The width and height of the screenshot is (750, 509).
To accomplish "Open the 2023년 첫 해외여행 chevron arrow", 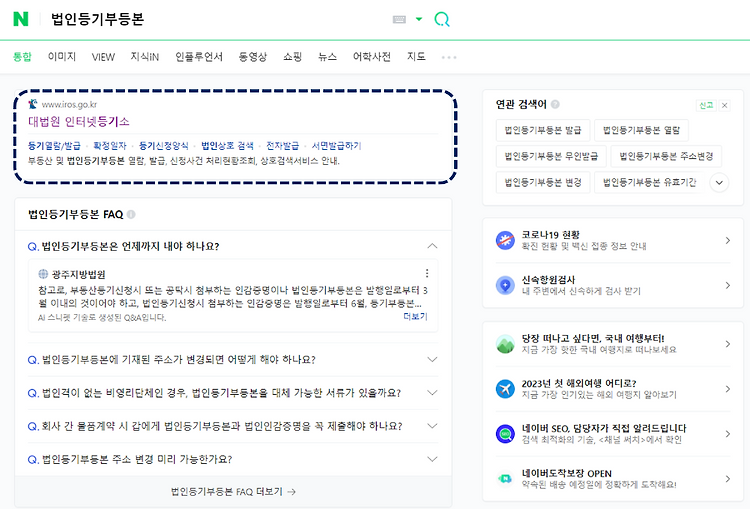I will [x=728, y=389].
